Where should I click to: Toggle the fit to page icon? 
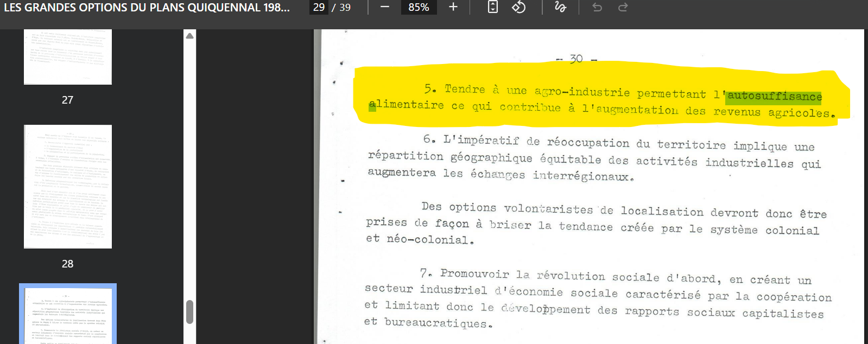(x=492, y=7)
